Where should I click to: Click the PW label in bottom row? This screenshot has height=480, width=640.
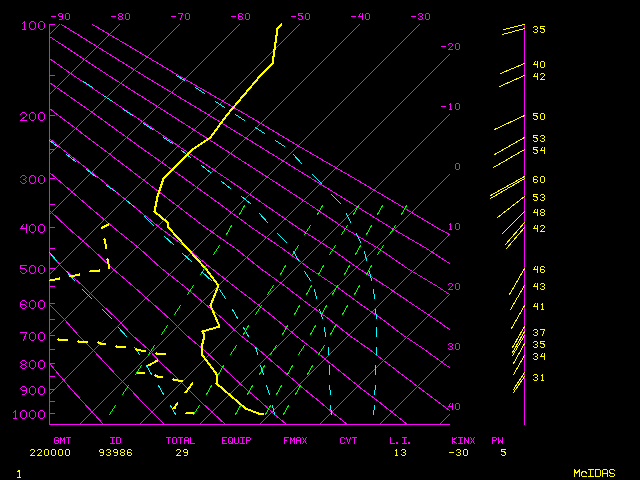[x=497, y=440]
